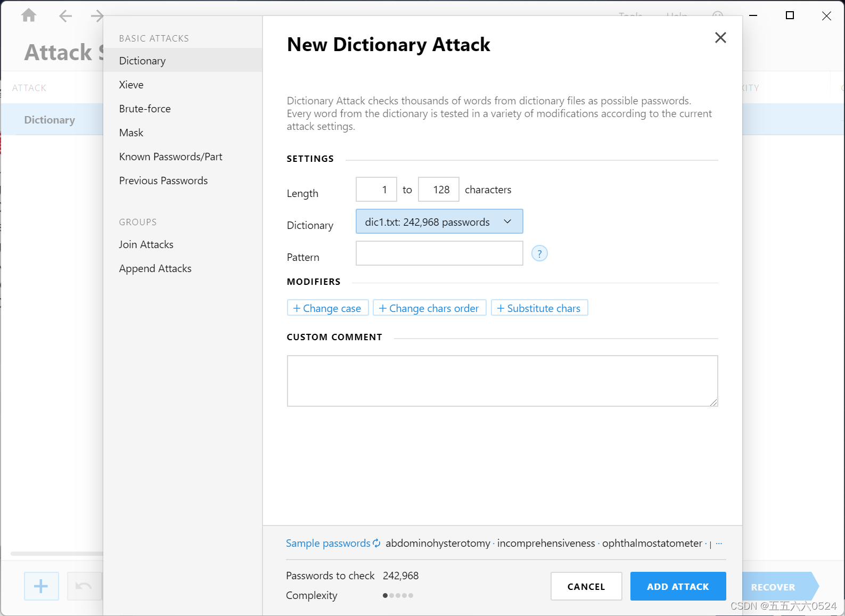Viewport: 845px width, 616px height.
Task: Click the ATTACK column header
Action: (x=29, y=88)
